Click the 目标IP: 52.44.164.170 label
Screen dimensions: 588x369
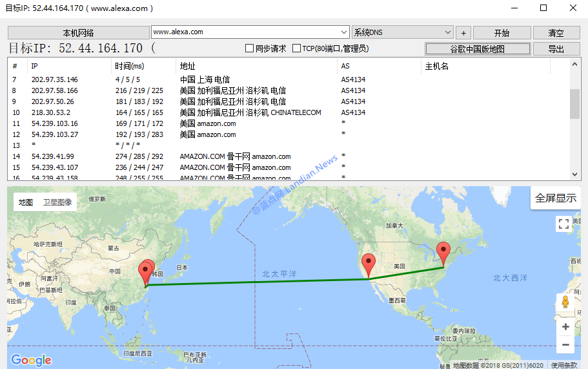(82, 48)
